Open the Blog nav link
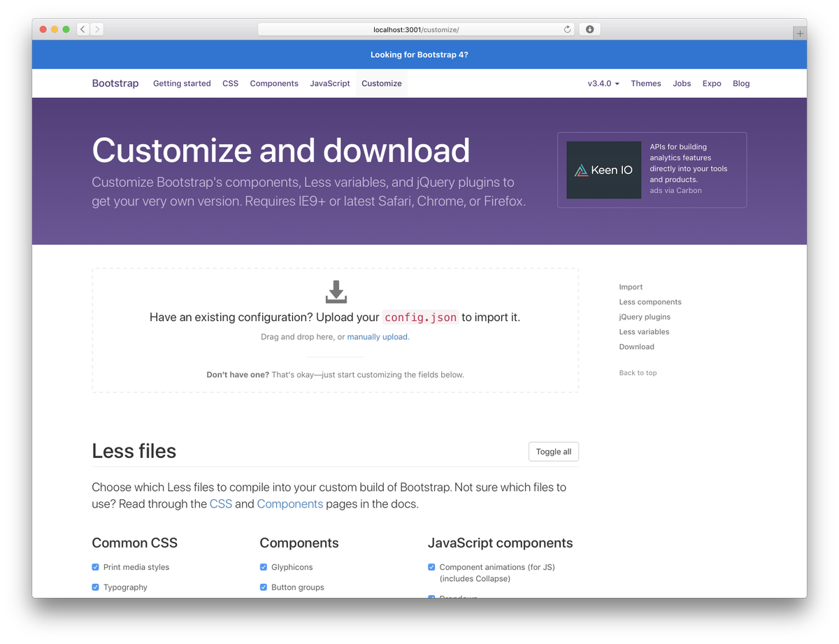The height and width of the screenshot is (644, 839). pos(741,83)
